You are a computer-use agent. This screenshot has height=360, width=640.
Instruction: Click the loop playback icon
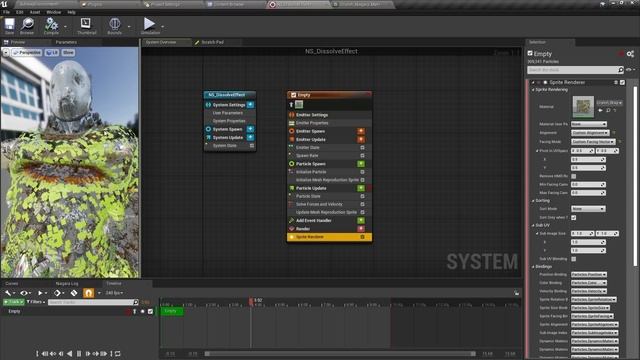[x=118, y=353]
